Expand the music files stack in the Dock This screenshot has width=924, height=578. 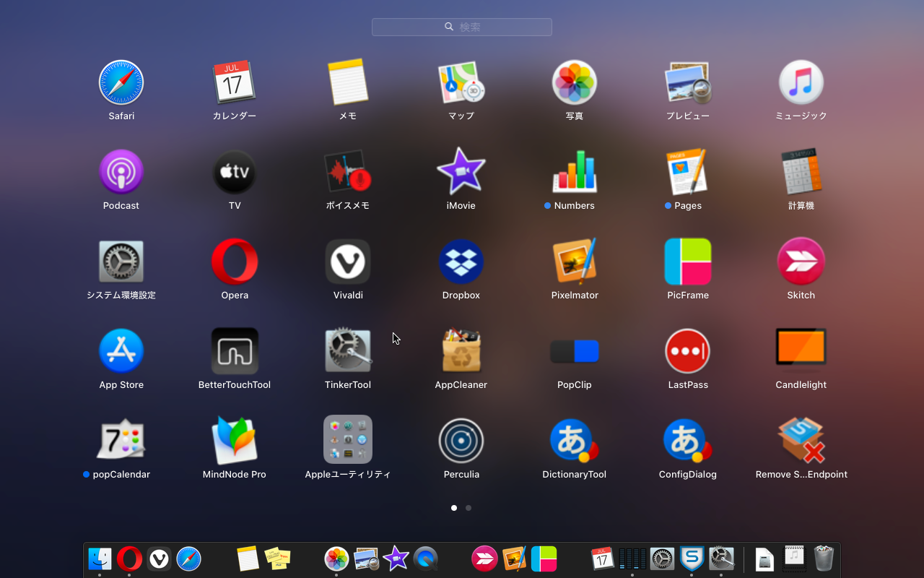794,558
